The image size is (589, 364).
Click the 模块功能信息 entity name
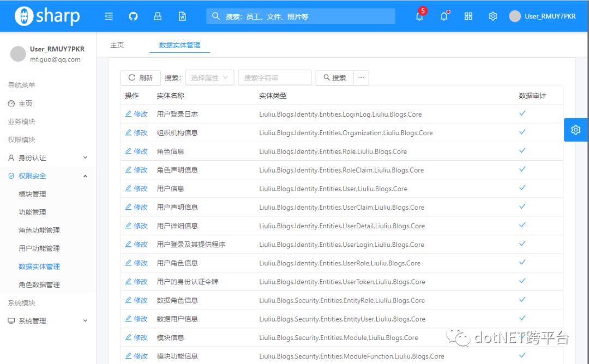(177, 356)
